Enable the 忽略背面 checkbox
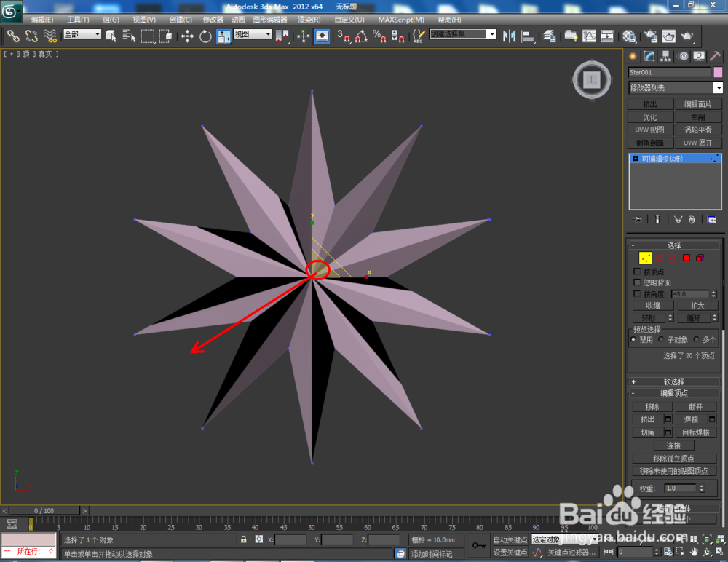This screenshot has height=562, width=728. [x=637, y=282]
